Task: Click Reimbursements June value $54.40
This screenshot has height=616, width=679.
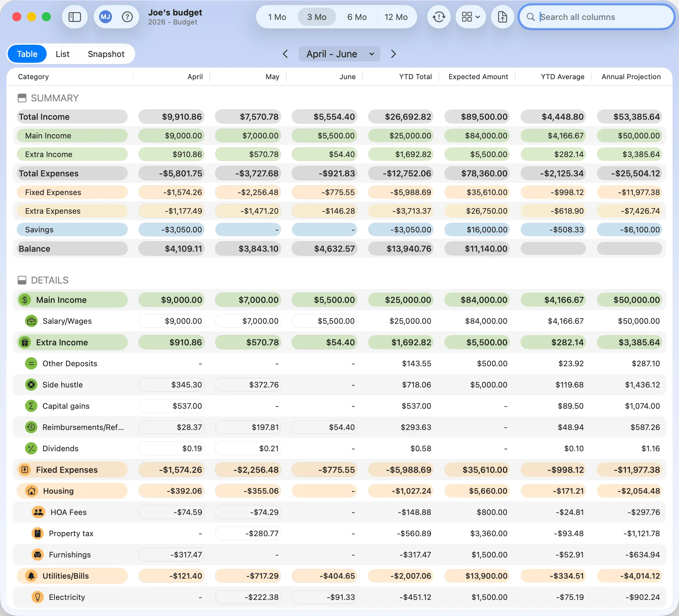Action: pyautogui.click(x=324, y=427)
